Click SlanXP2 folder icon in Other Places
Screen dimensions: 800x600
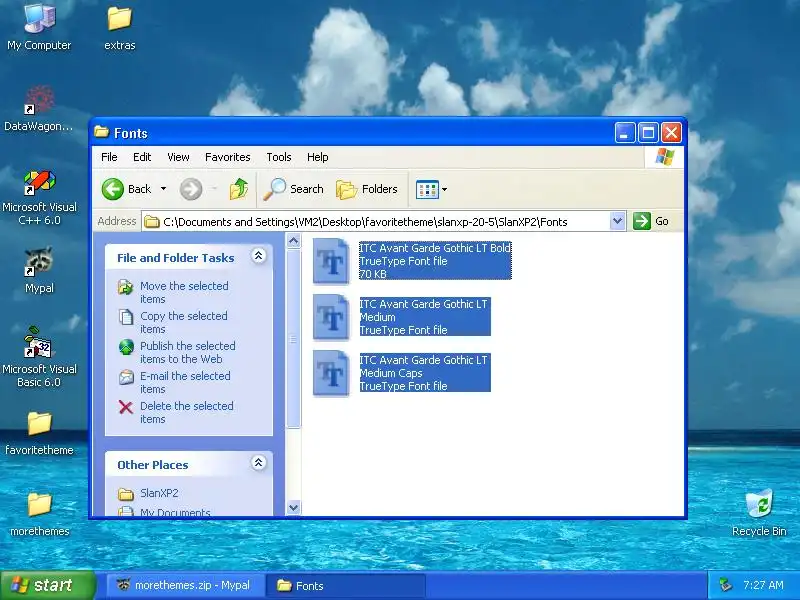[x=126, y=494]
